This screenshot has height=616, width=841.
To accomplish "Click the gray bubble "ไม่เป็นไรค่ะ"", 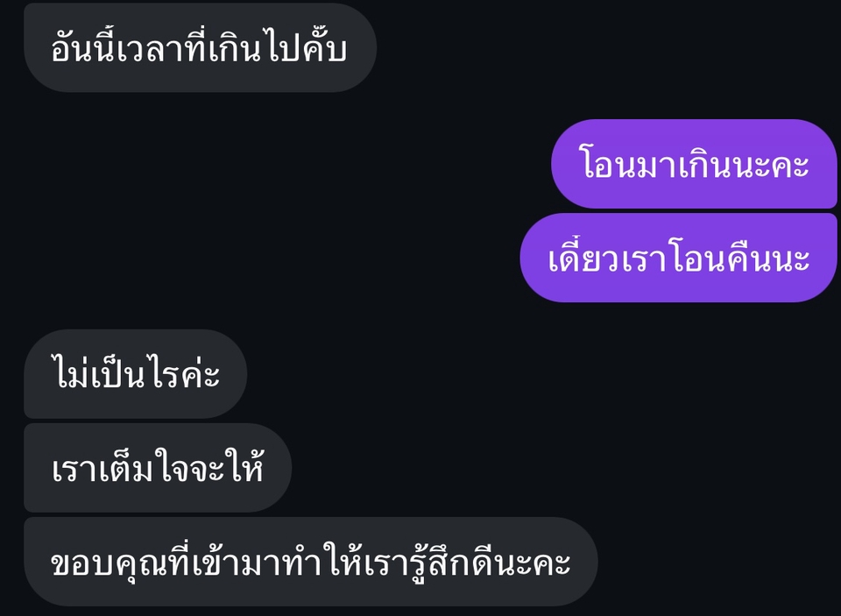I will (x=135, y=374).
